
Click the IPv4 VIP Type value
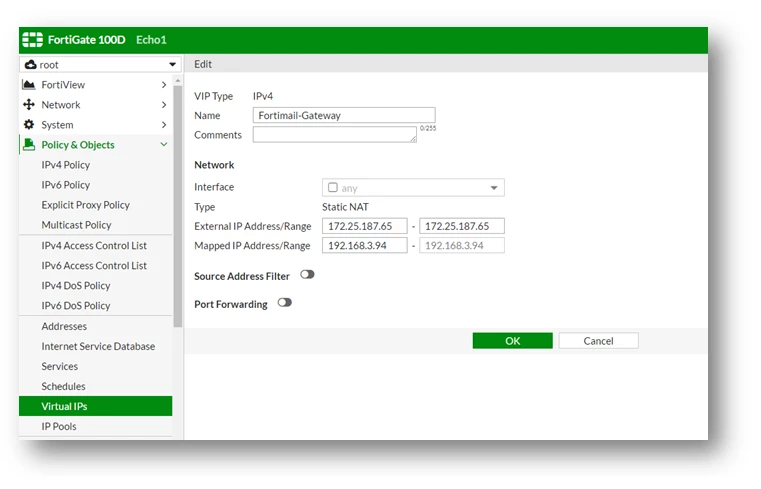pos(263,96)
